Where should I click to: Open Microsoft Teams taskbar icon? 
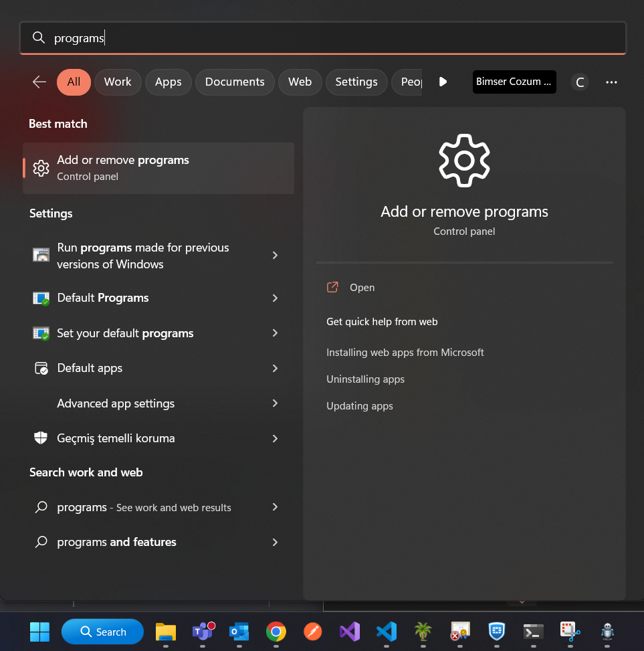pyautogui.click(x=203, y=631)
